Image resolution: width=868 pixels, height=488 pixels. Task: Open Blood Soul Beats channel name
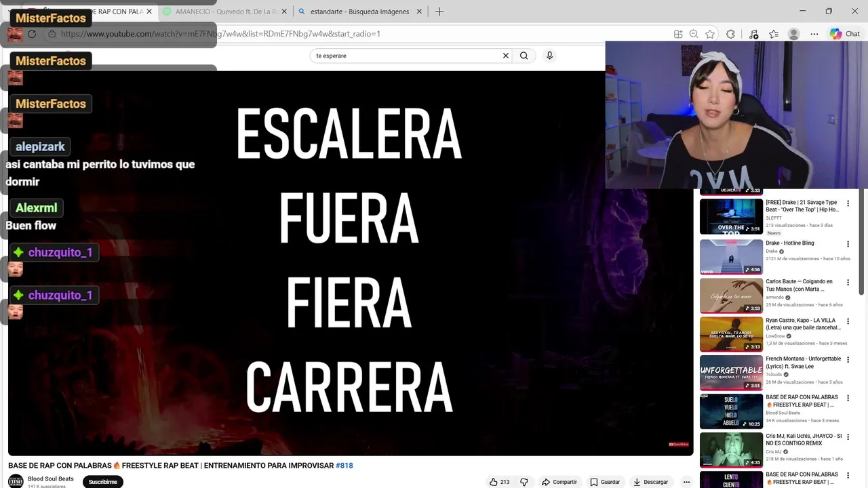click(x=51, y=479)
